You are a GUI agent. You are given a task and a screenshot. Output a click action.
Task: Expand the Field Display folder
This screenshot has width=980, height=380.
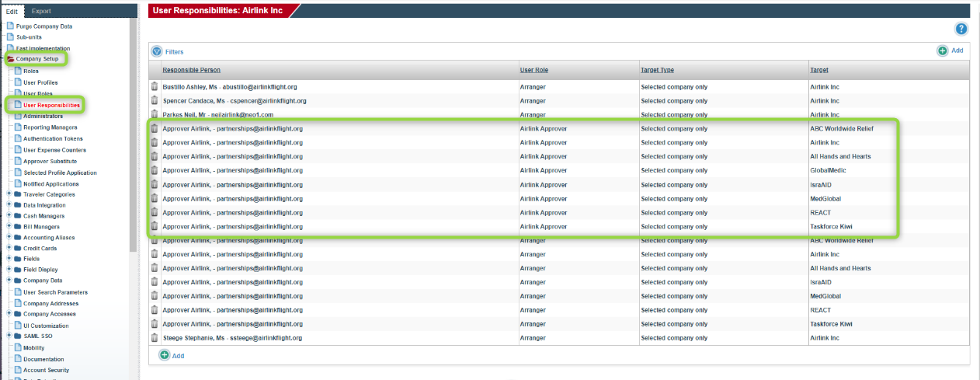(9, 270)
